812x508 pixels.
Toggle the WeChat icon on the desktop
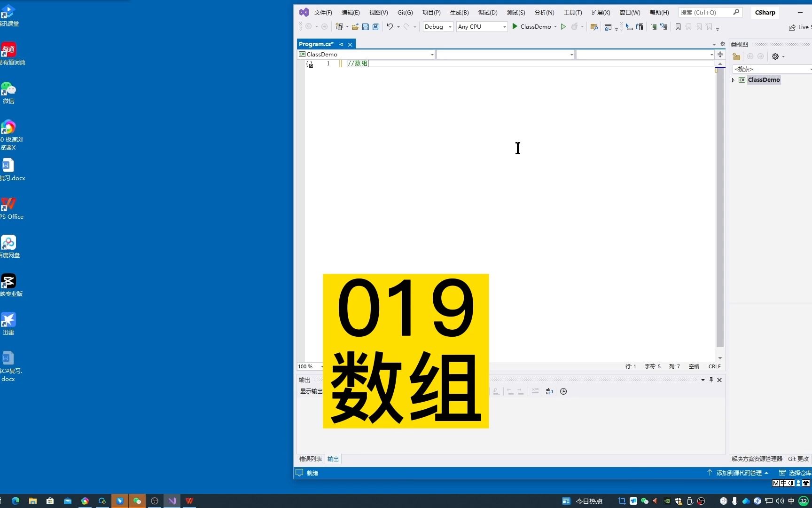coord(8,89)
